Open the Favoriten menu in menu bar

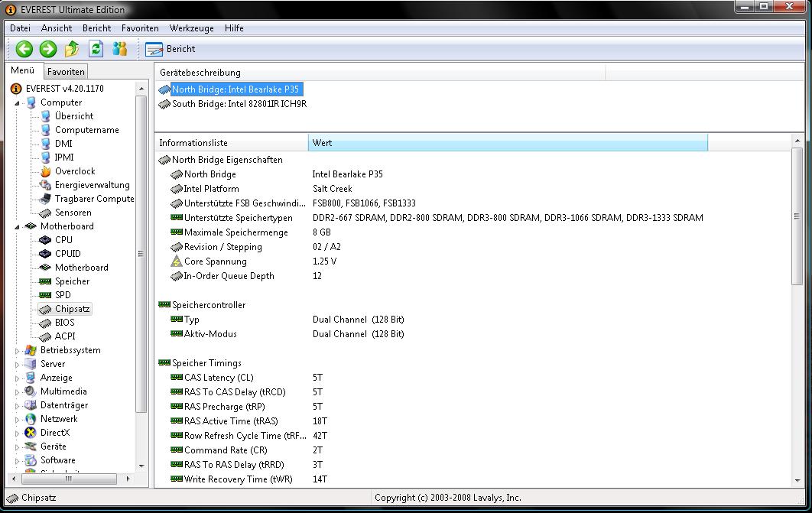point(140,28)
